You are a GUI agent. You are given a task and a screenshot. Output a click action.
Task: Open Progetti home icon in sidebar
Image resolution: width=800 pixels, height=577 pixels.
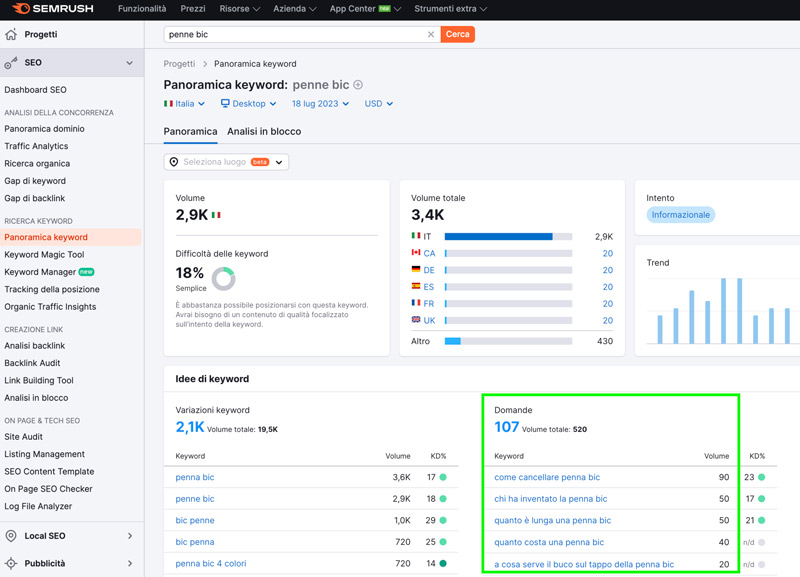11,34
